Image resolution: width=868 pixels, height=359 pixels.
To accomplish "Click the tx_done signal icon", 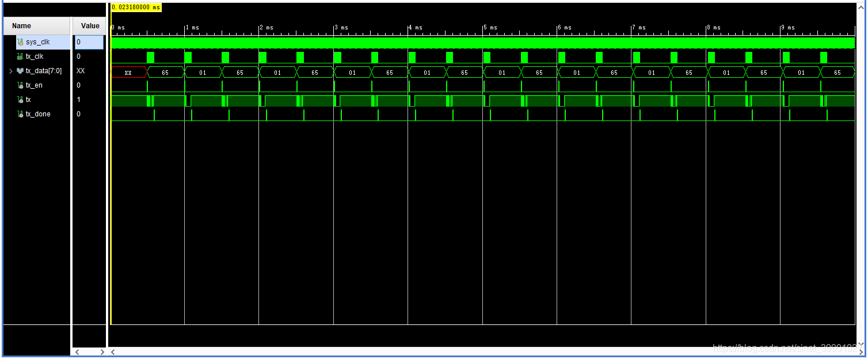I will [20, 114].
